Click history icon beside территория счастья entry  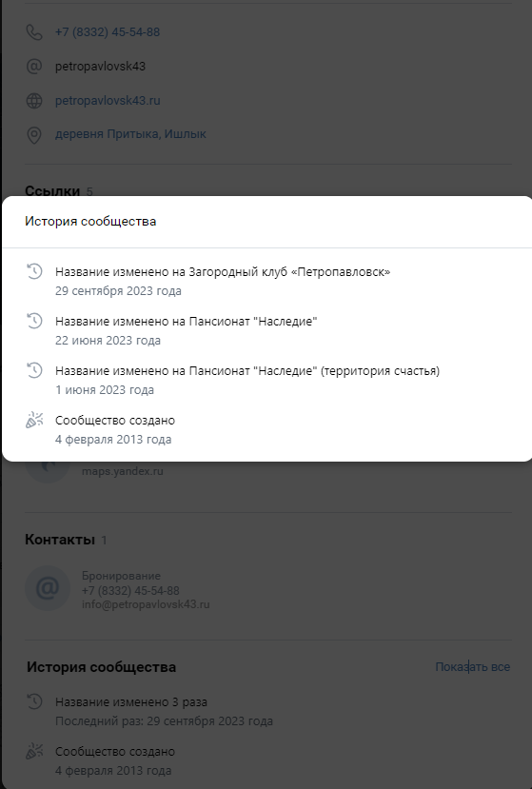tap(34, 370)
